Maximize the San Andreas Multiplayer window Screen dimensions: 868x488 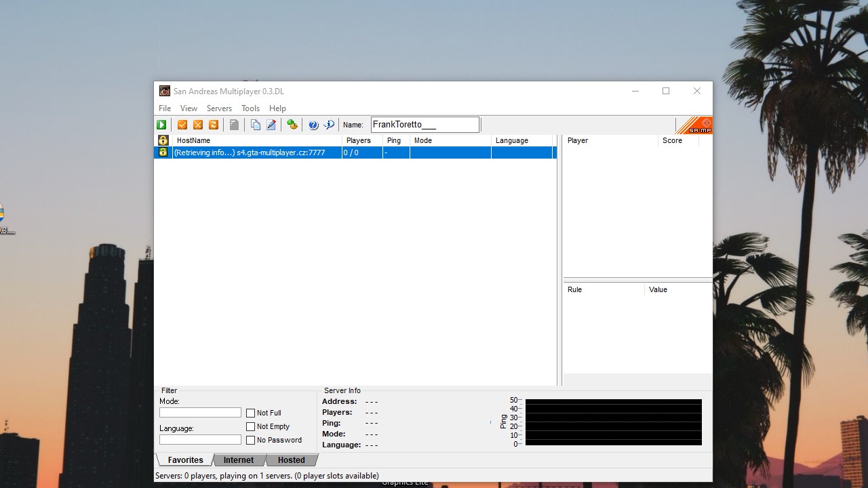pos(666,91)
